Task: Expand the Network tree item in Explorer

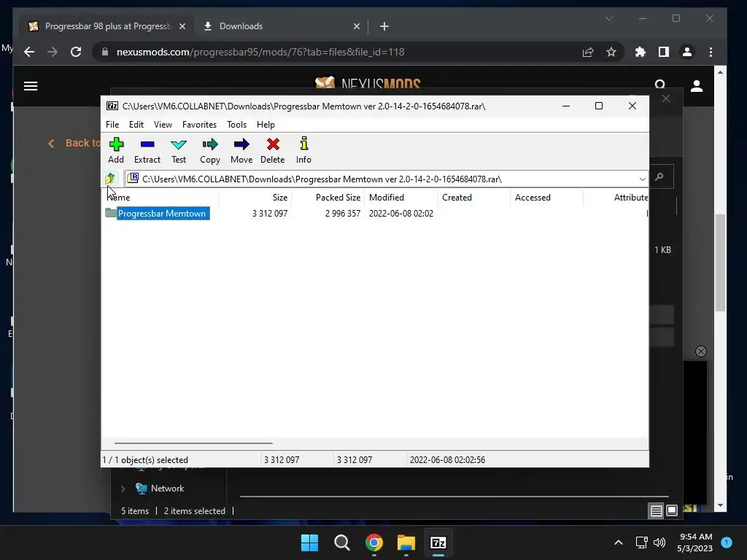Action: [123, 489]
